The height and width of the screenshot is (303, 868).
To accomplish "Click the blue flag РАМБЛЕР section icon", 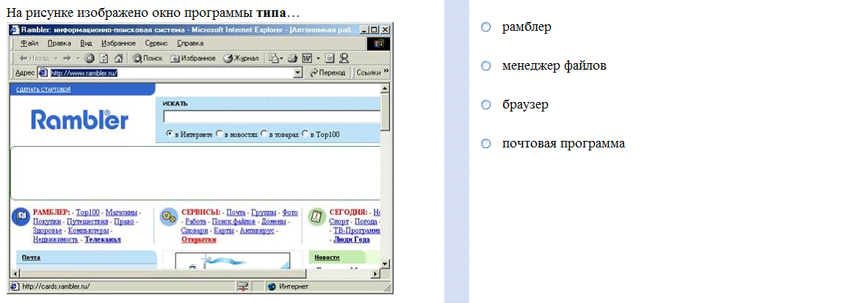I will 21,216.
